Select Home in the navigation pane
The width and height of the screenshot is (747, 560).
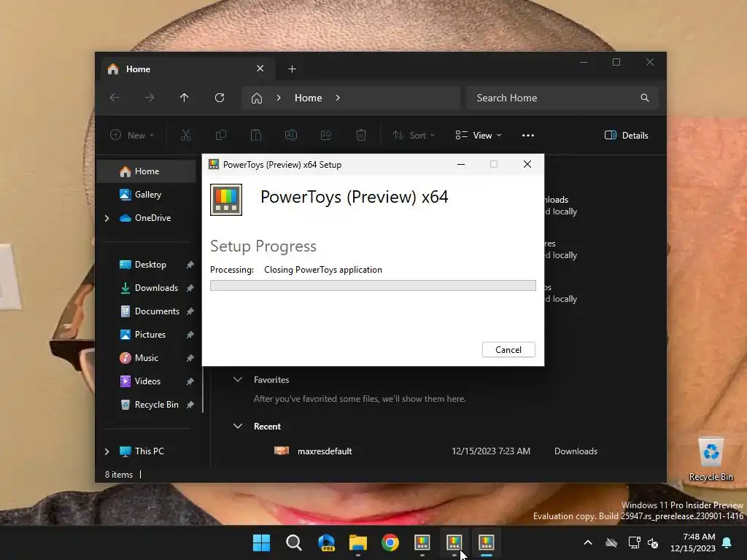pyautogui.click(x=146, y=171)
